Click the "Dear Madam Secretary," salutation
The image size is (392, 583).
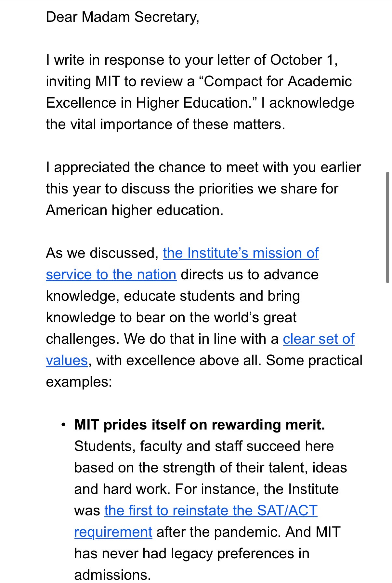123,17
